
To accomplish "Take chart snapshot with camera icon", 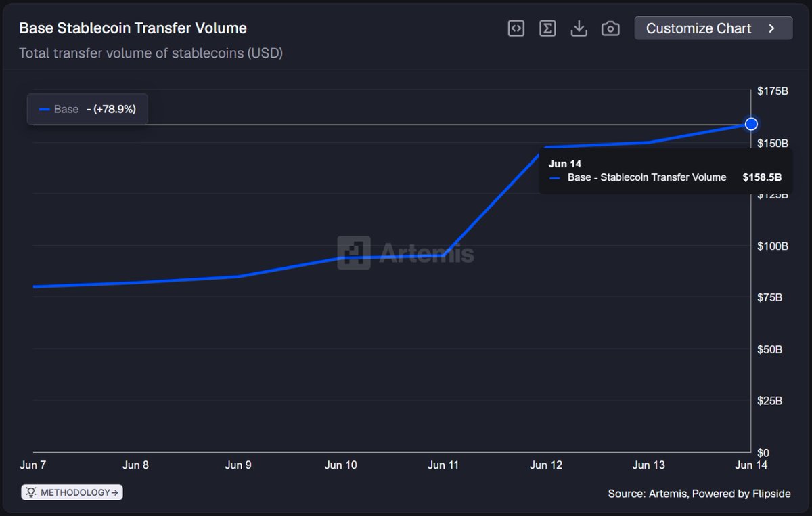I will [x=610, y=28].
